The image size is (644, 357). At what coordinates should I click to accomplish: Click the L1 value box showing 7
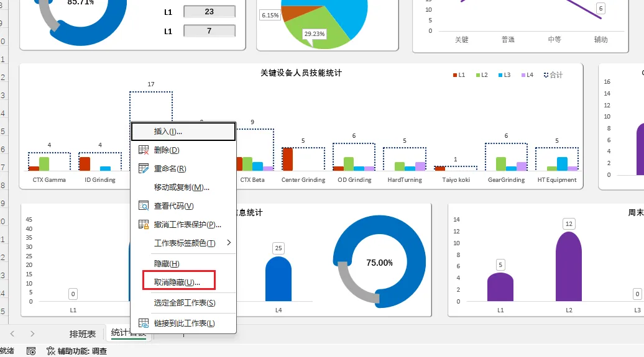(x=209, y=31)
